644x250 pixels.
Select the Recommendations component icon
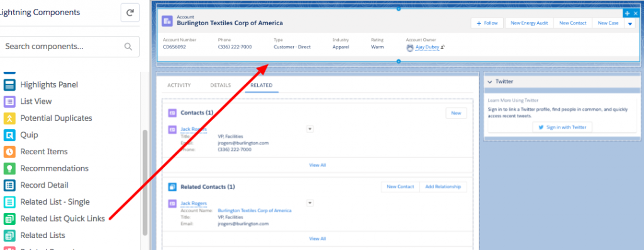pyautogui.click(x=9, y=169)
